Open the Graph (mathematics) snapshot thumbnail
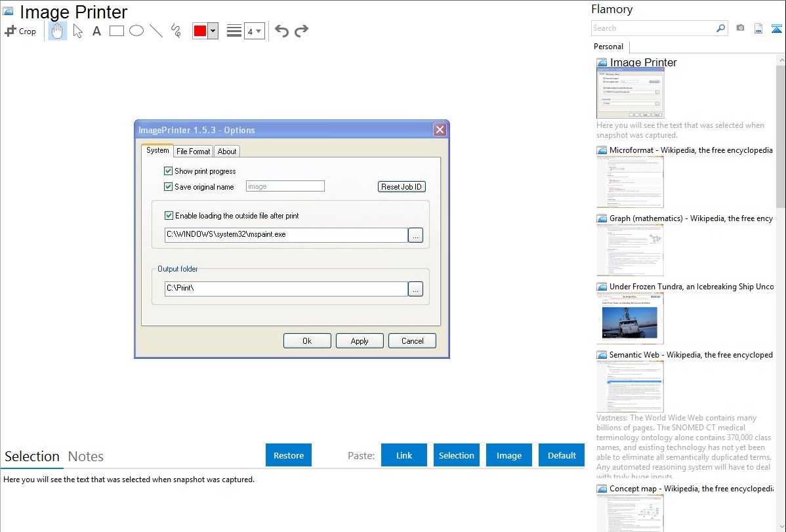This screenshot has width=786, height=532. (630, 250)
